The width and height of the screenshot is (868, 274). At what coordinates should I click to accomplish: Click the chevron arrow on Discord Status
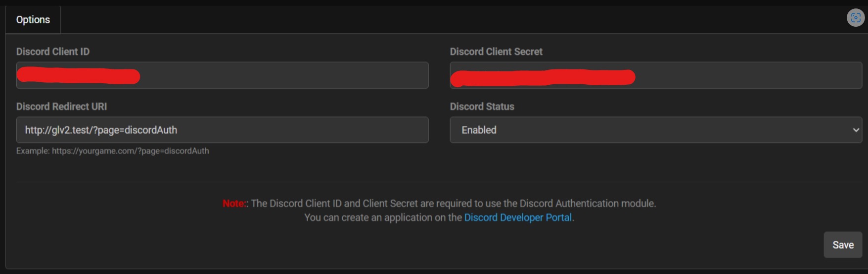(x=856, y=130)
